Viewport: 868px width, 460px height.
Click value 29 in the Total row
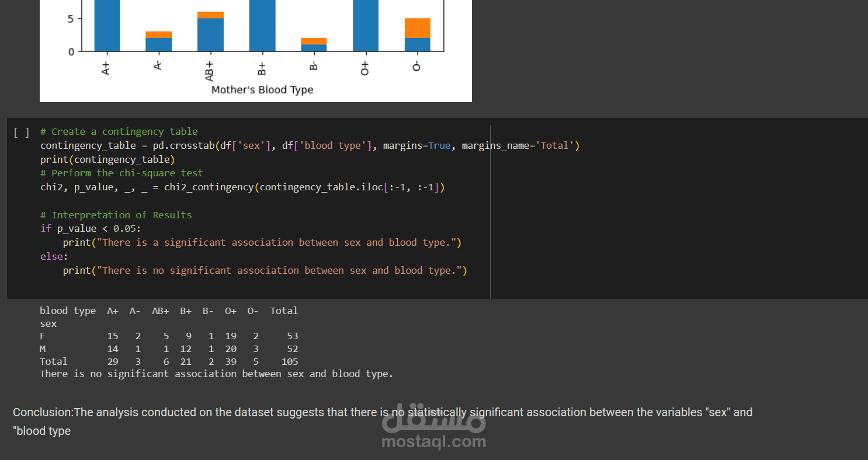click(113, 362)
